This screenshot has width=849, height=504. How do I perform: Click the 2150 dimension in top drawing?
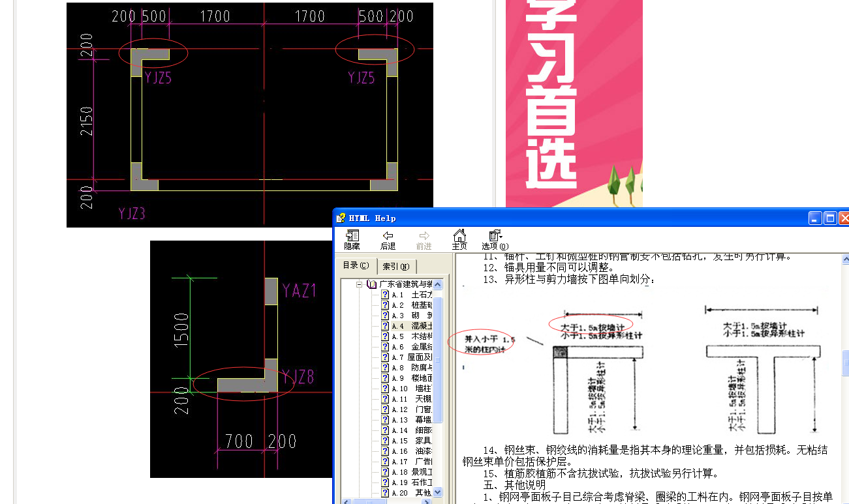click(87, 121)
